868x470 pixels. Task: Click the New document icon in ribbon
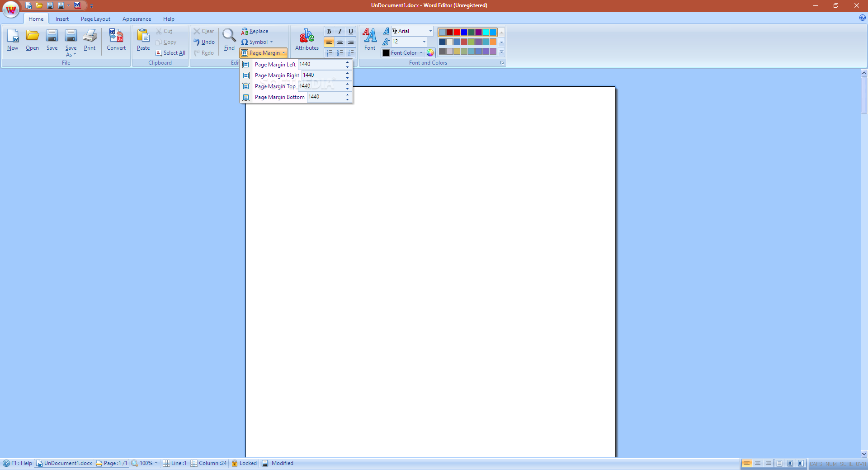coord(13,40)
